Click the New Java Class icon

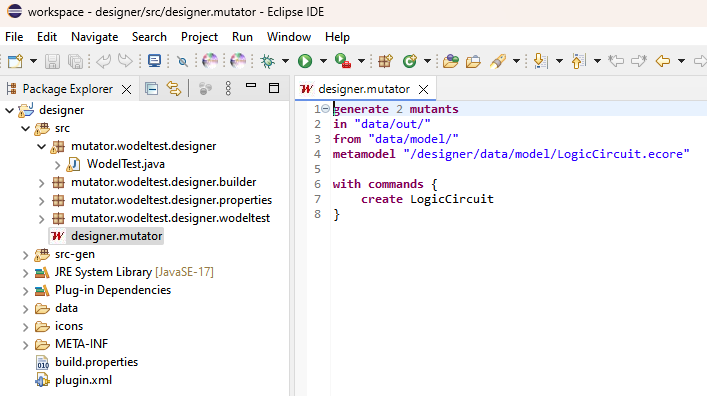pyautogui.click(x=410, y=61)
